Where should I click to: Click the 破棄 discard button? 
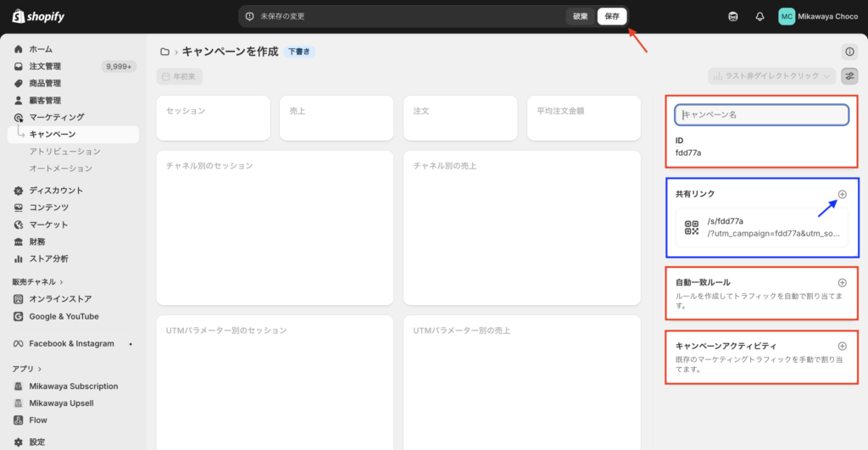tap(580, 16)
